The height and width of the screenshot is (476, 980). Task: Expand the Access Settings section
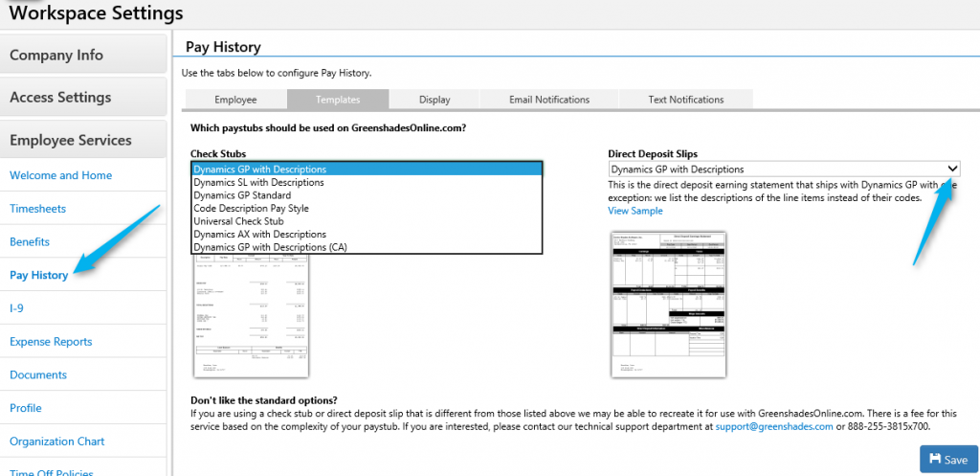coord(83,98)
